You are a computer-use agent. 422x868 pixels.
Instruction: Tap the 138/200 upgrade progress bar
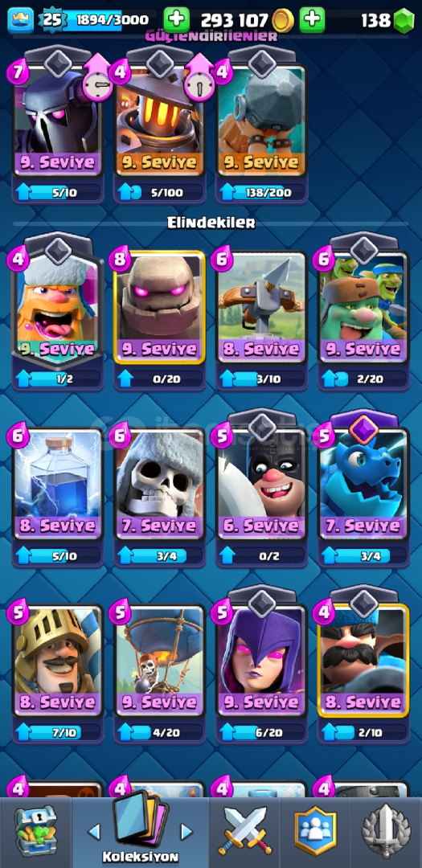262,192
